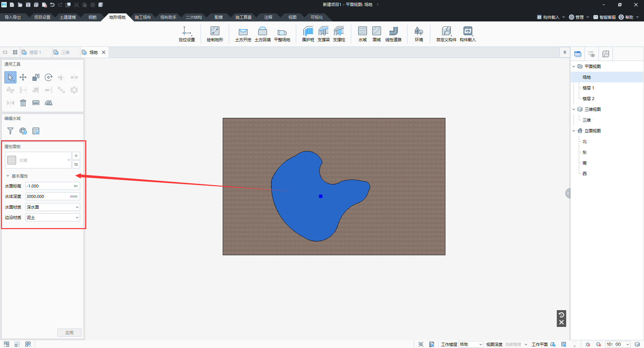Image resolution: width=644 pixels, height=348 pixels.
Task: Edit the 水体深度 value field
Action: [53, 196]
